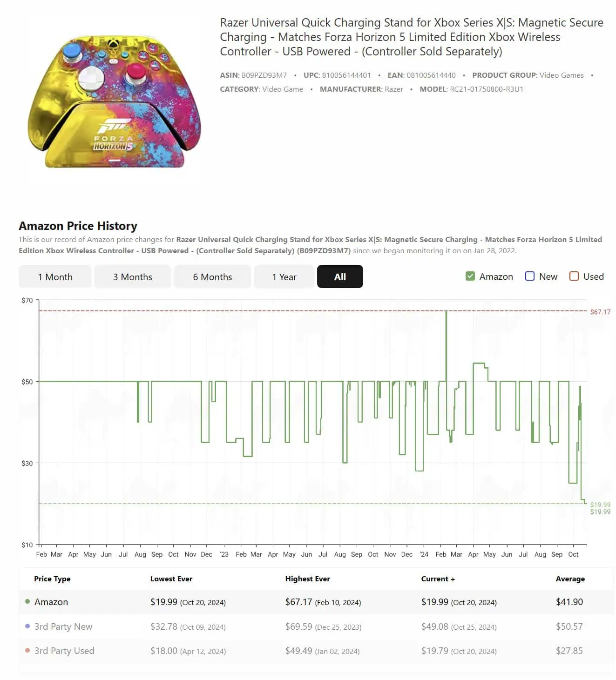Select the 1 Month range tab
This screenshot has height=680, width=616.
pyautogui.click(x=55, y=277)
